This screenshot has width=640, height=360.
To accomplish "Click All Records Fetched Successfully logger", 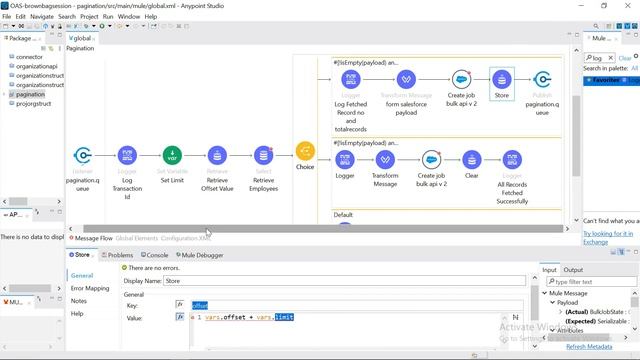I will (512, 160).
